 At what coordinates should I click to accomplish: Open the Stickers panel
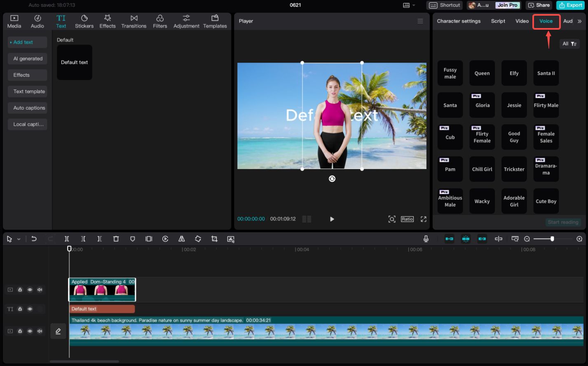click(84, 21)
